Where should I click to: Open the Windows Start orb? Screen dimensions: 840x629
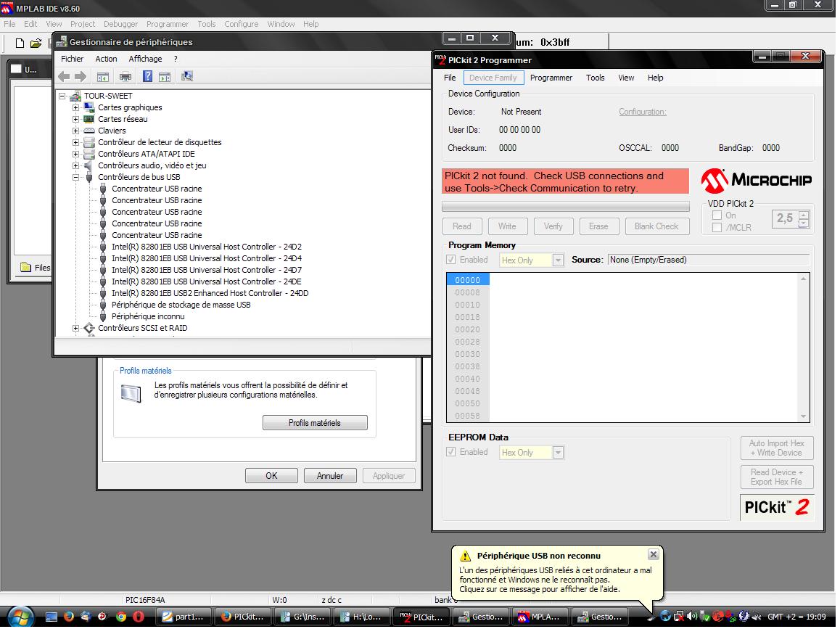click(21, 617)
